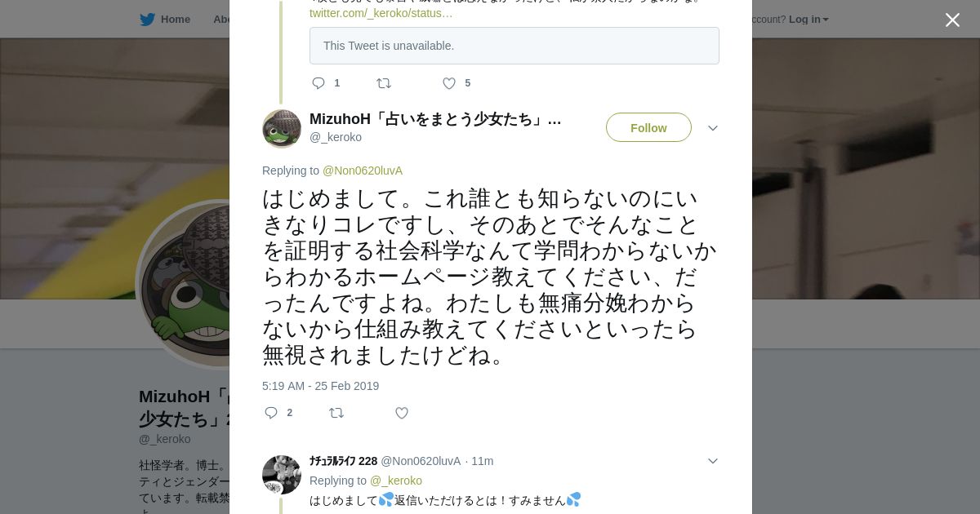Retweet the upper tweet with 5 likes
Screen dimensions: 980x514
click(x=384, y=83)
